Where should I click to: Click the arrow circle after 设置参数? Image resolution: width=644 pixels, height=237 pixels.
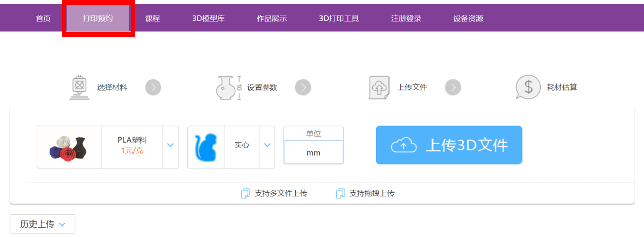pos(303,88)
